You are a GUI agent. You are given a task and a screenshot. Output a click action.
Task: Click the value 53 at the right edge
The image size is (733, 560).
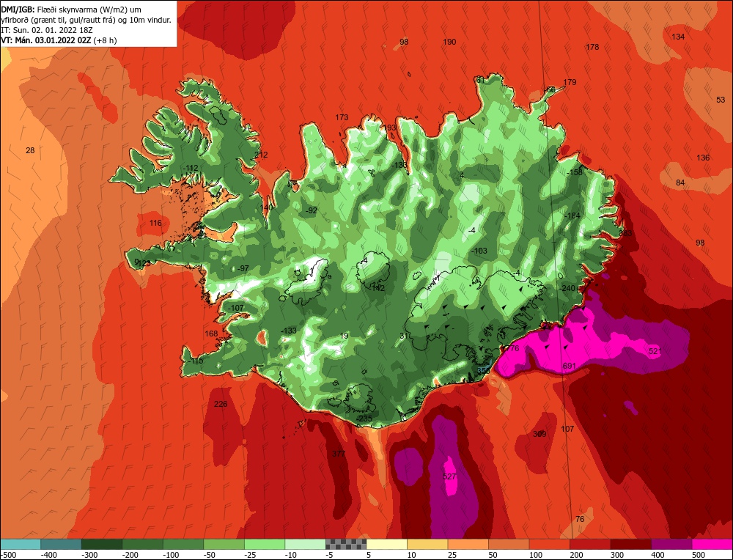[x=721, y=100]
